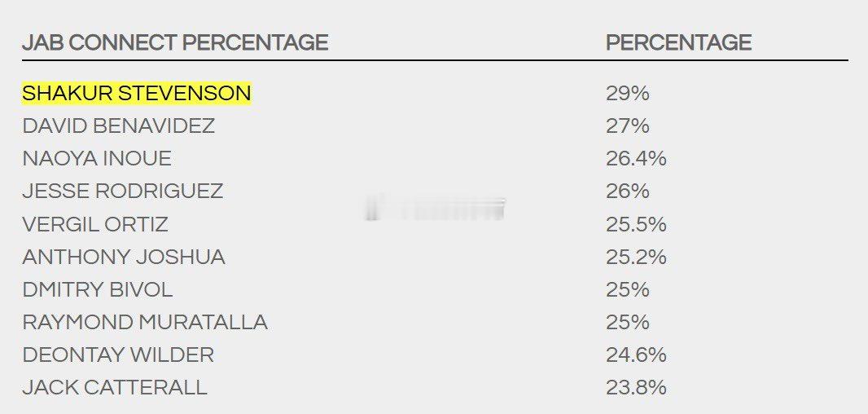
Task: Select the Naoya Inoue row name
Action: [x=97, y=158]
